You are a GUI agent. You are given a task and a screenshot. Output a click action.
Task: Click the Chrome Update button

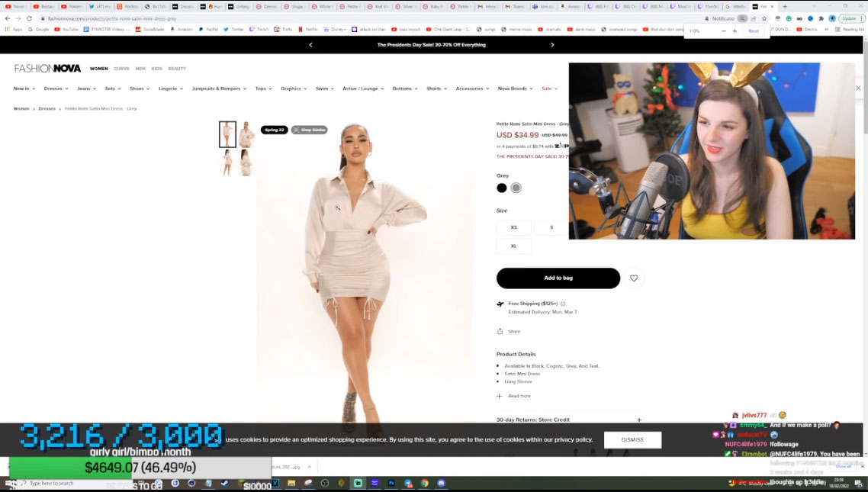click(851, 18)
